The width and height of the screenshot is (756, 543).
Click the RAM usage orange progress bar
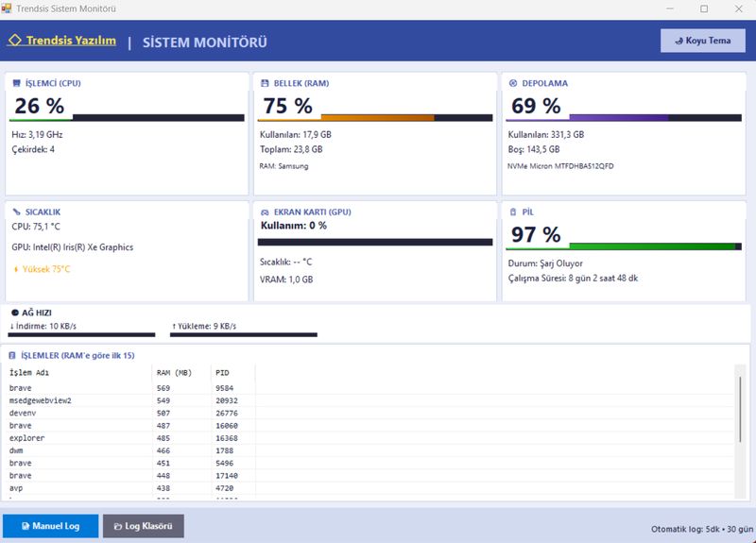[375, 117]
